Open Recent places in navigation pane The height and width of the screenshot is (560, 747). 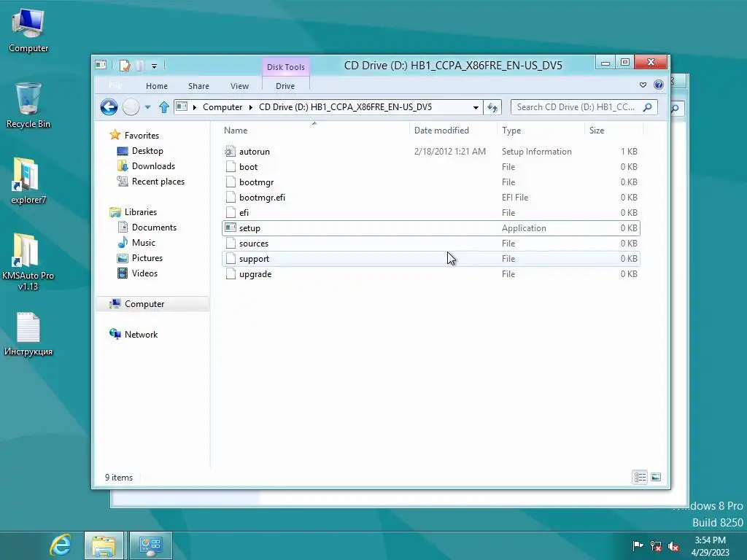158,182
